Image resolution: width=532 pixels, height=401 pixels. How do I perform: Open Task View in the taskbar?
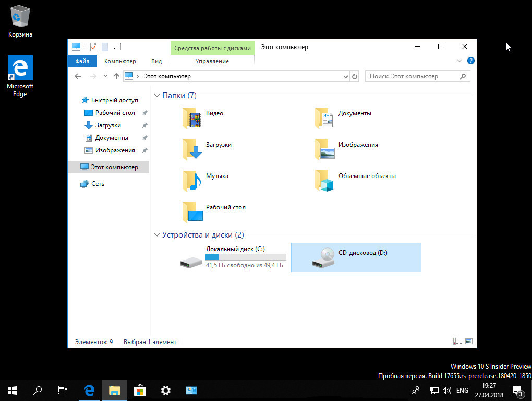tap(63, 391)
